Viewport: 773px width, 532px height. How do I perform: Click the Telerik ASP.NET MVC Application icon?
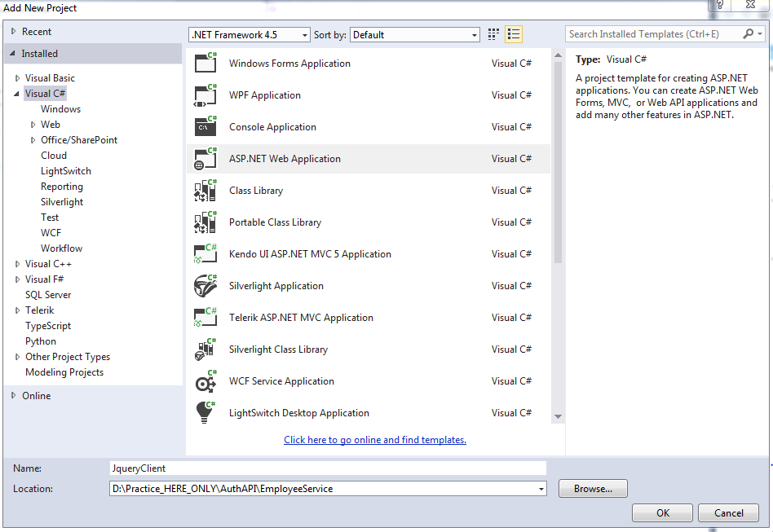[205, 317]
